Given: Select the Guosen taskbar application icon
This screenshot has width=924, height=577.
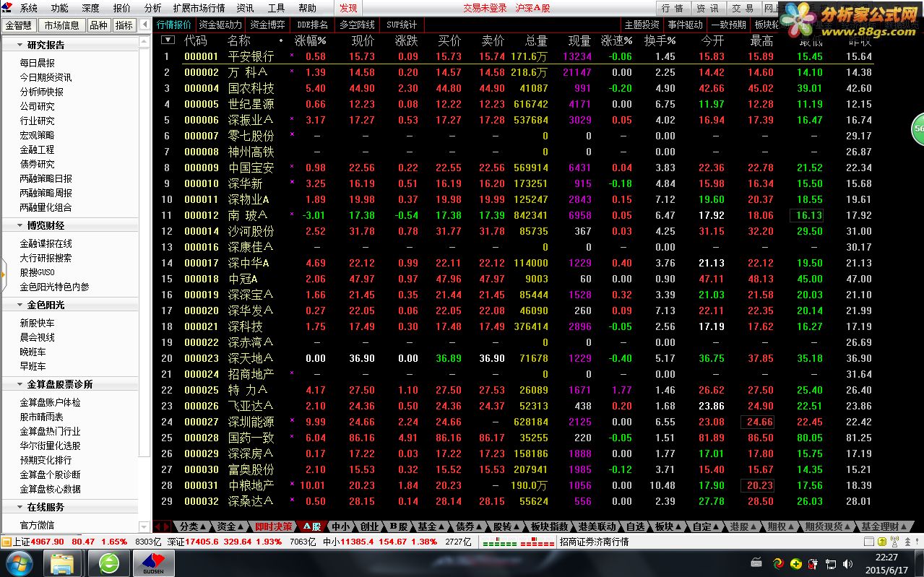Looking at the screenshot, I should (155, 563).
